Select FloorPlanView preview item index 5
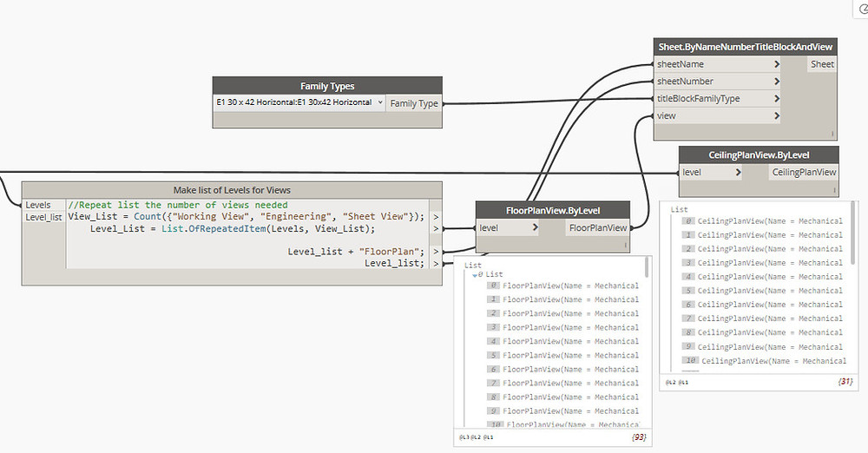This screenshot has width=868, height=453. 562,355
